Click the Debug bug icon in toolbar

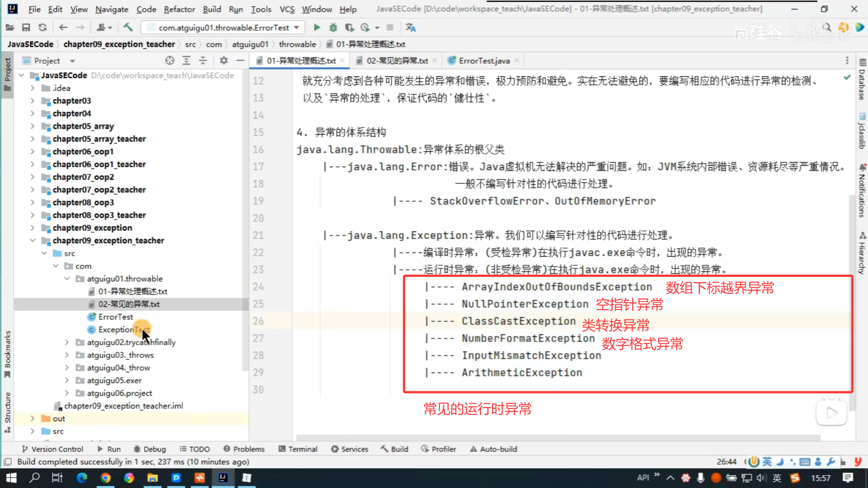click(333, 28)
